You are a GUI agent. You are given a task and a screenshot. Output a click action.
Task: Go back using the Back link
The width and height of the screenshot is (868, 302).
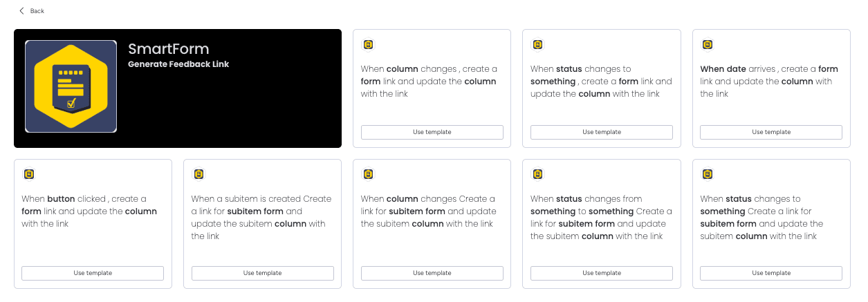click(37, 11)
